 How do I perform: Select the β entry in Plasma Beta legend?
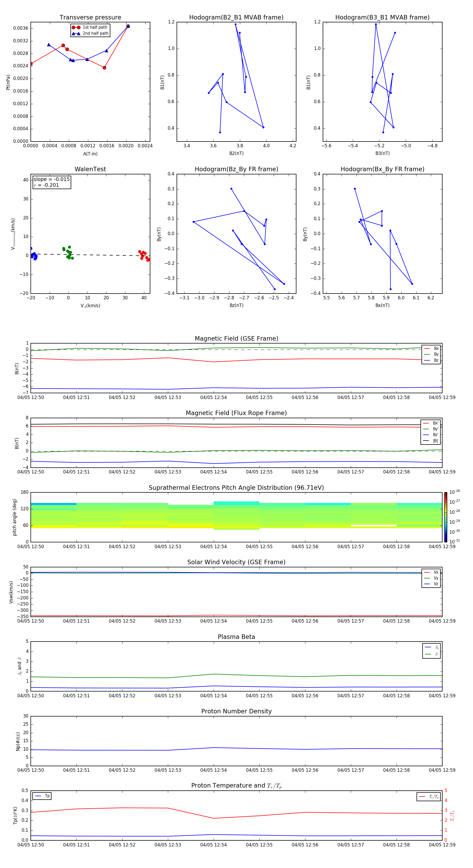431,654
